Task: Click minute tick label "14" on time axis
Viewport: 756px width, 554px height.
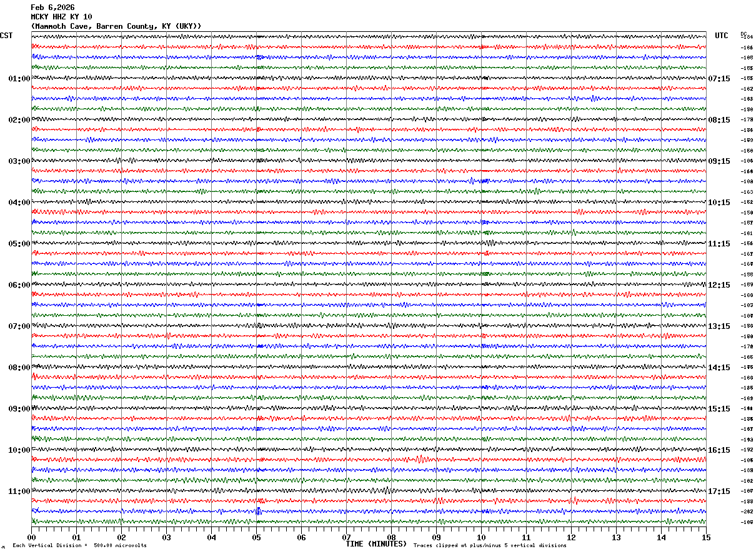Action: point(662,537)
